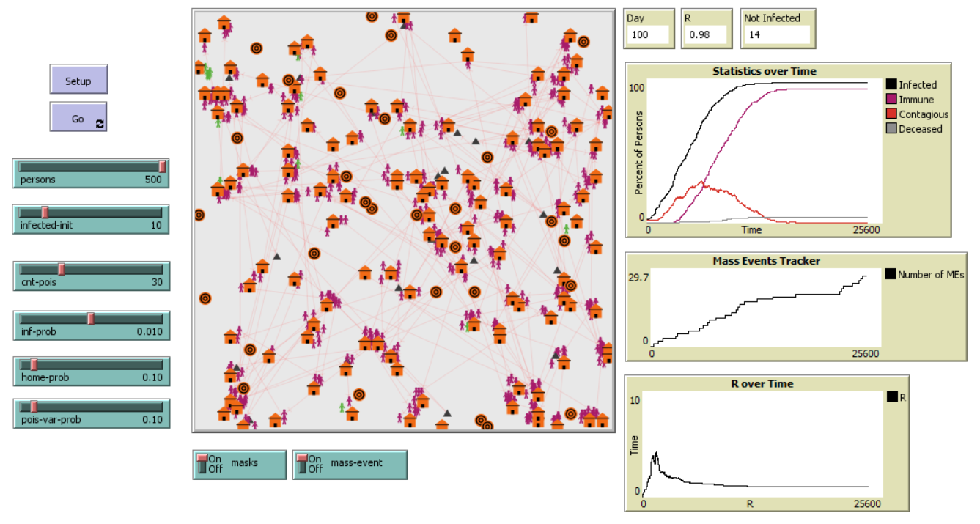Click the R legend swatch in R over Time

tap(892, 397)
